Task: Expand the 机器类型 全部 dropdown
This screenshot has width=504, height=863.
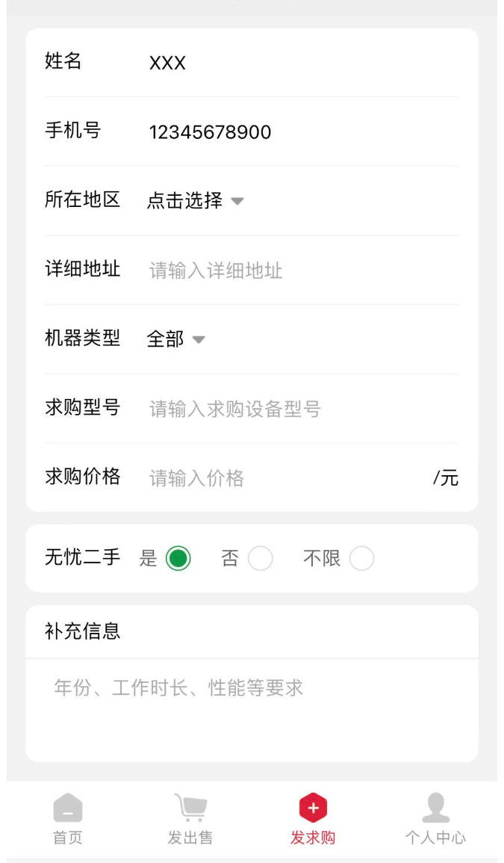Action: 166,339
